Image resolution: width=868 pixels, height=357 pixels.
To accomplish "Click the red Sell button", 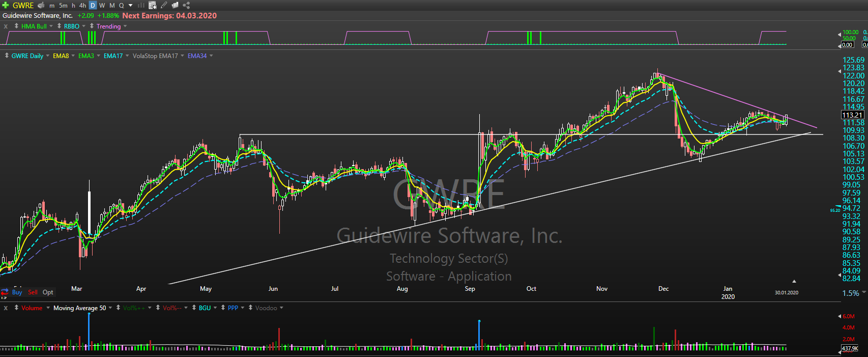I will [33, 292].
